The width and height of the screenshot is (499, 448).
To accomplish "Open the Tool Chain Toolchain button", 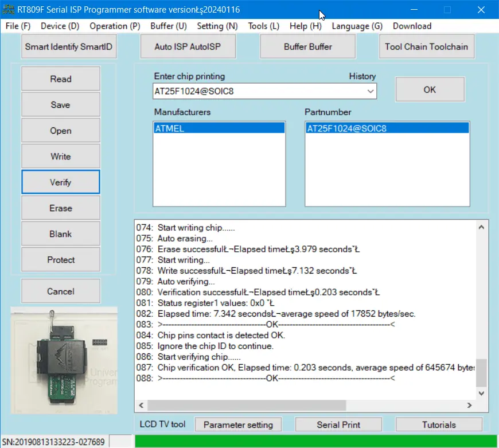I will 426,47.
